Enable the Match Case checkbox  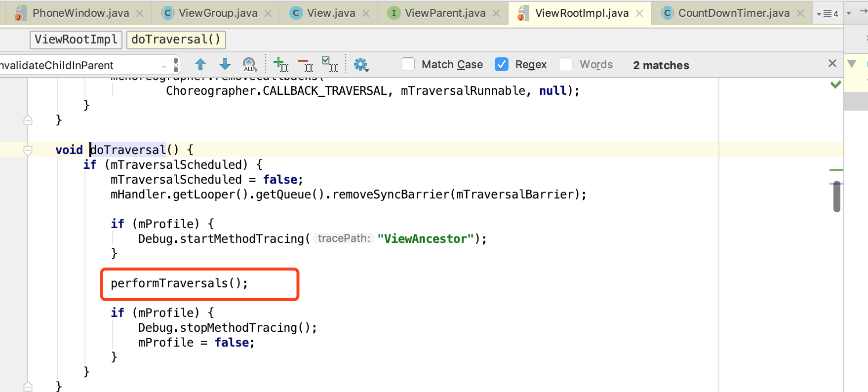click(408, 64)
